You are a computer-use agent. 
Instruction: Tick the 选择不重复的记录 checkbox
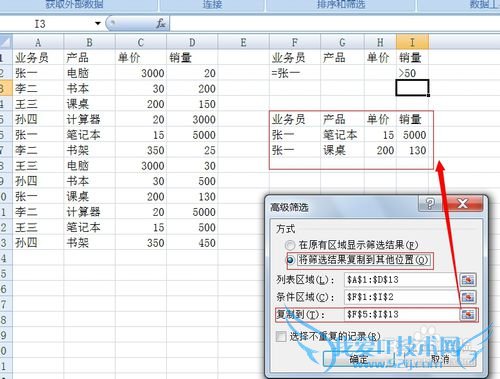(281, 336)
